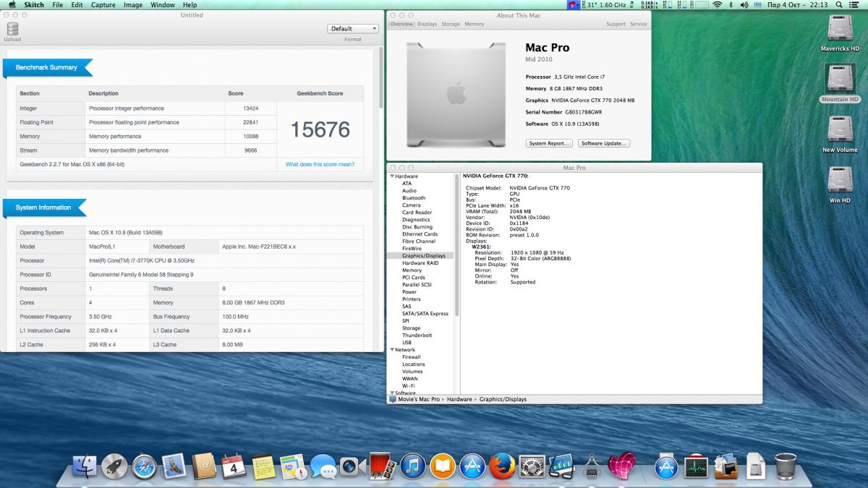868x488 pixels.
Task: Click Support link in About This Mac
Action: click(x=616, y=24)
